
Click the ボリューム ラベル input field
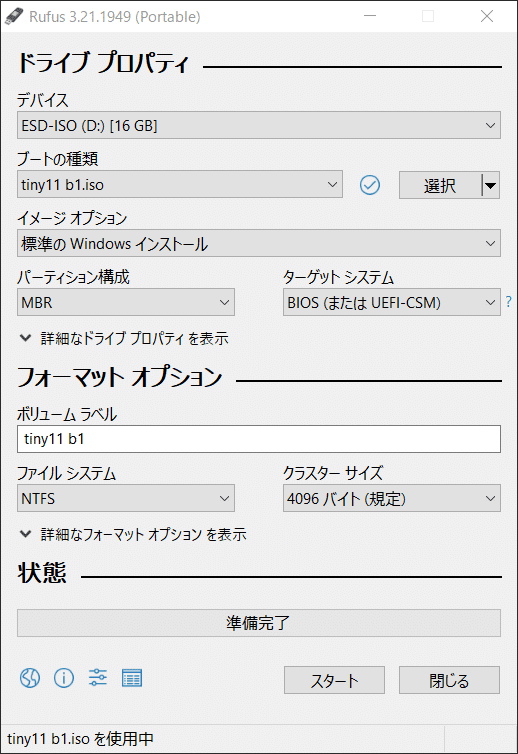click(259, 439)
